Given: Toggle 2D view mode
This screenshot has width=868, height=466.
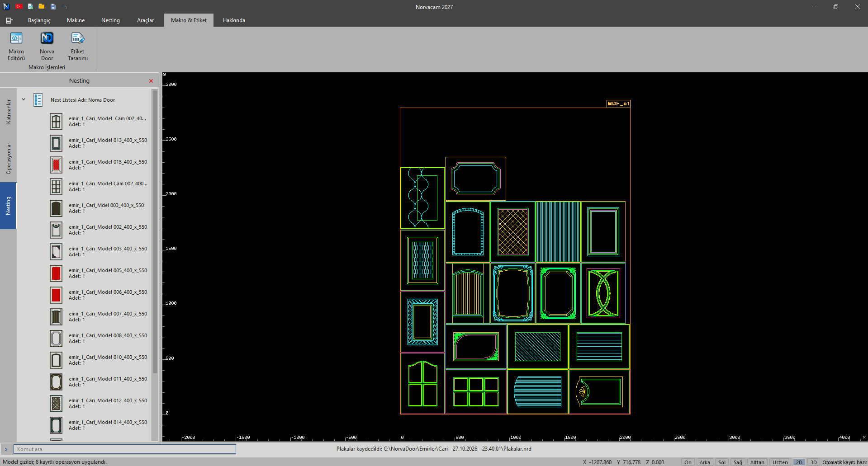Looking at the screenshot, I should pos(799,462).
